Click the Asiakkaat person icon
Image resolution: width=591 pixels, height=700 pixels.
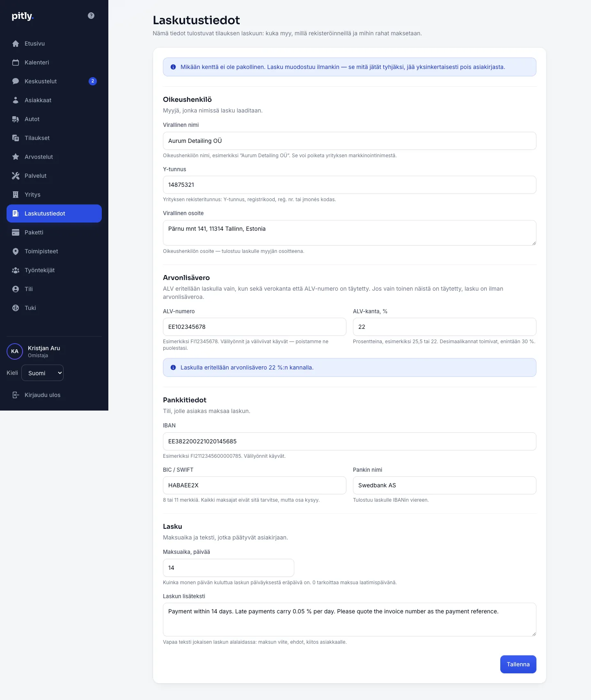tap(16, 100)
